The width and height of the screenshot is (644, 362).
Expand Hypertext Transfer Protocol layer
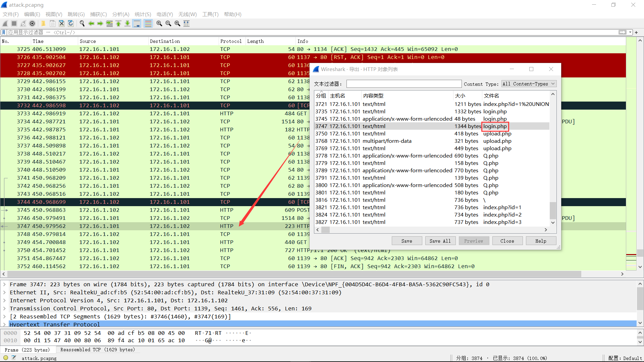click(4, 324)
